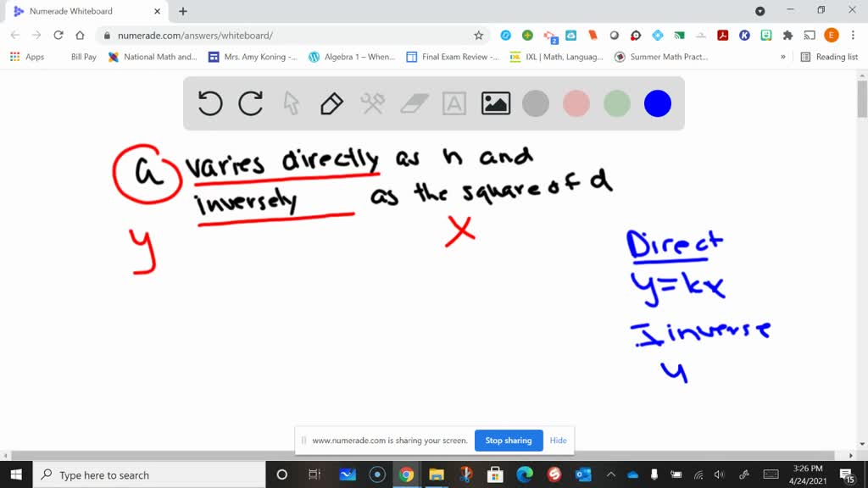Choose the blue pen color

click(658, 103)
